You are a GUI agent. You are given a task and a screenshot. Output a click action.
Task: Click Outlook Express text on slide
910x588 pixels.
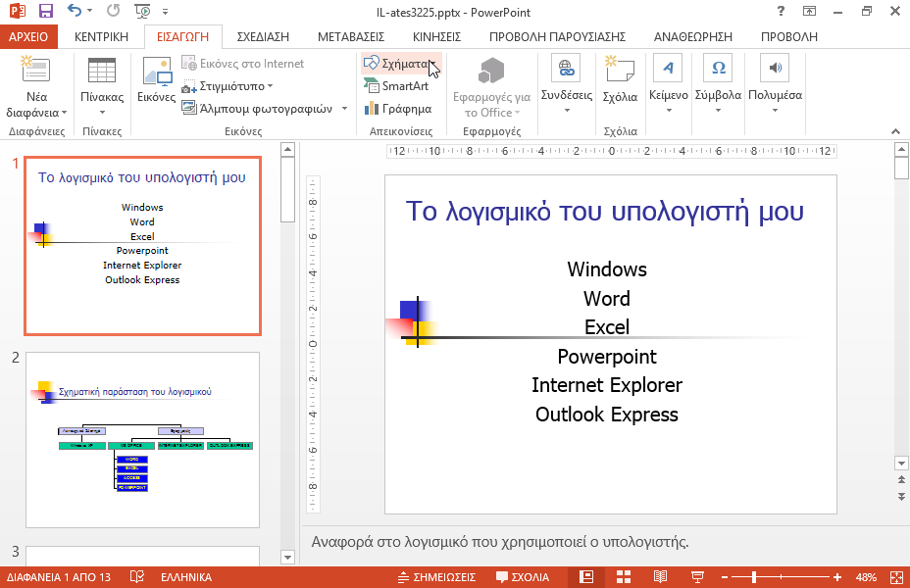click(x=607, y=414)
